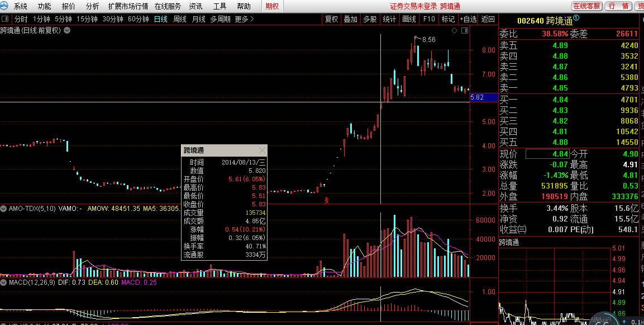Close the 跨境通 data tooltip window
This screenshot has width=644, height=325.
tap(262, 150)
